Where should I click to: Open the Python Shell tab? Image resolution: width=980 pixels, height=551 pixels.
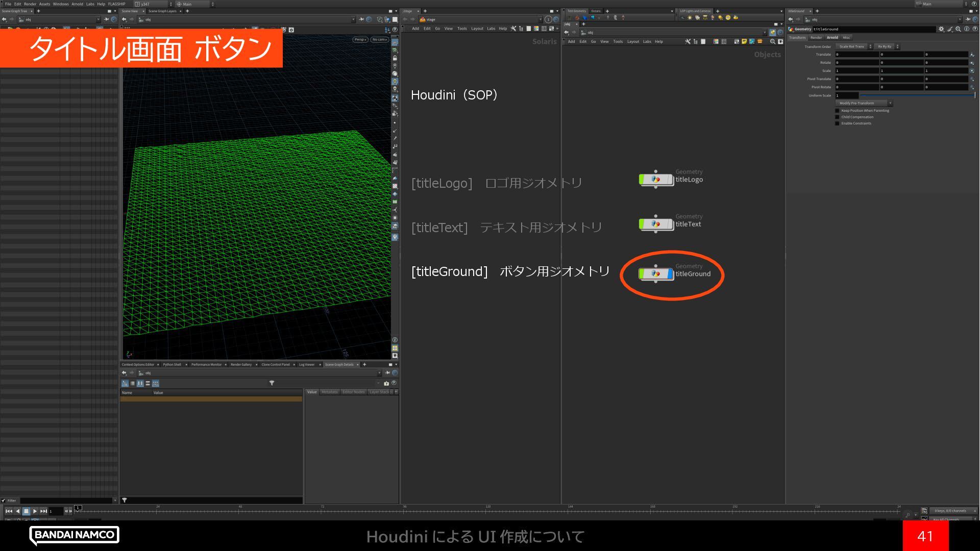[172, 364]
